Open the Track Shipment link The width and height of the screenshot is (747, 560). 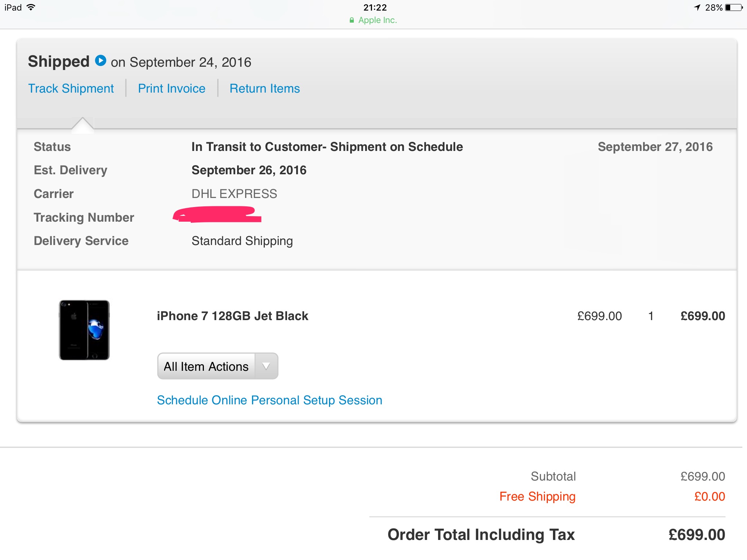point(71,89)
